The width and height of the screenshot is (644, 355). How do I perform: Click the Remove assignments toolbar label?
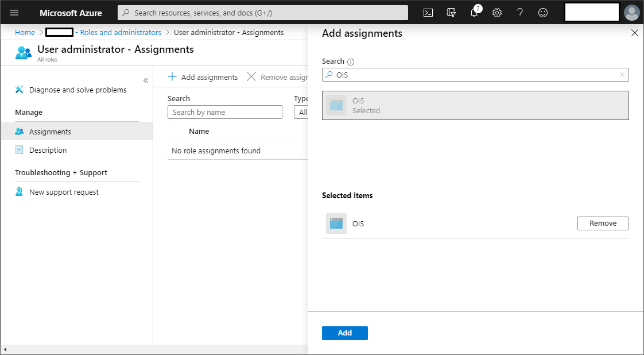pos(284,77)
